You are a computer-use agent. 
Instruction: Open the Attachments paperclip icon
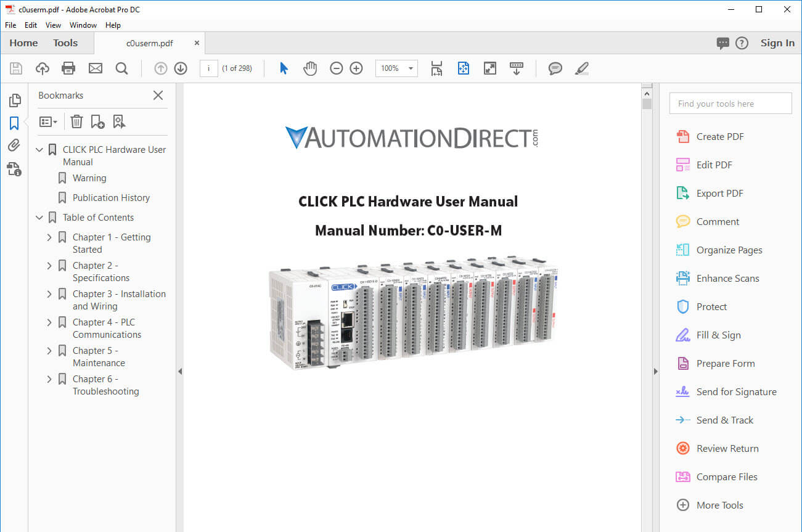[14, 145]
